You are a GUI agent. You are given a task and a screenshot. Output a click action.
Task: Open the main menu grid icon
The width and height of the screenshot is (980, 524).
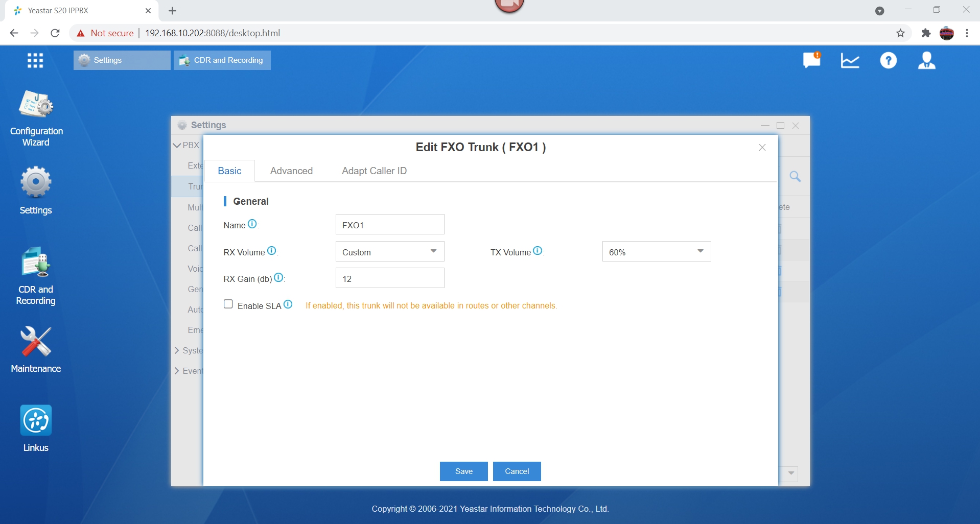[35, 60]
